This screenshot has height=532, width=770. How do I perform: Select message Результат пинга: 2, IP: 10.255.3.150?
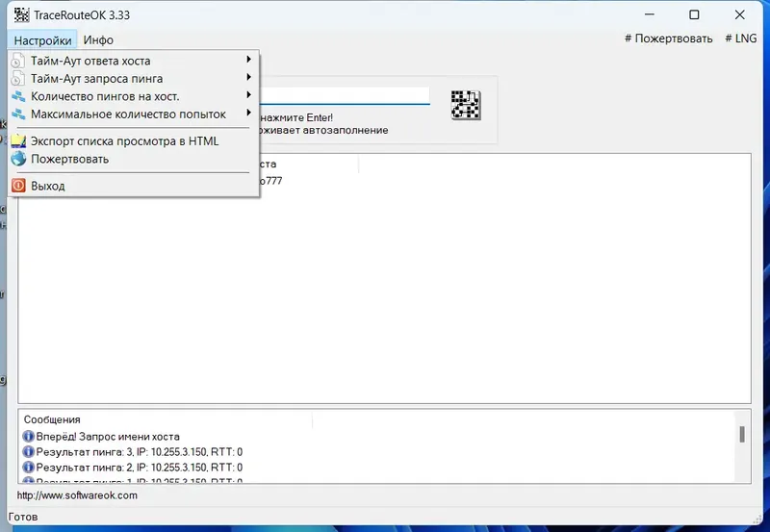(139, 468)
